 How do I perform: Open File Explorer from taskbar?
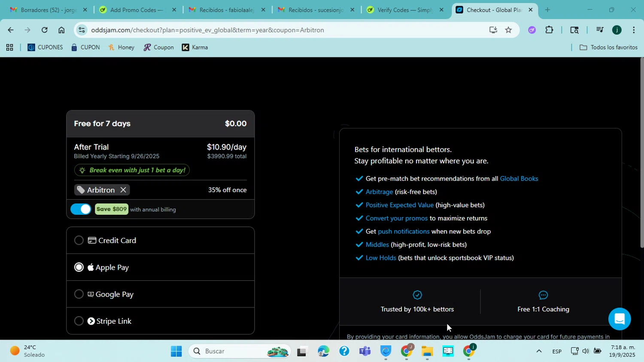(427, 351)
